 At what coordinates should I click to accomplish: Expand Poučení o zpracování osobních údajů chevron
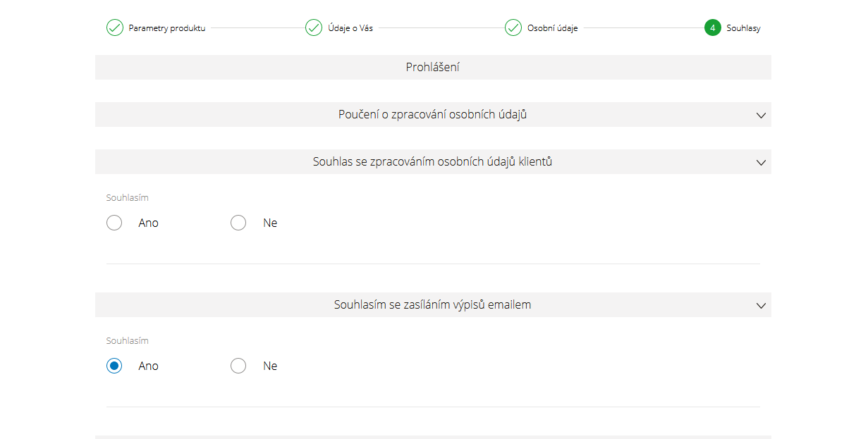[x=761, y=115]
